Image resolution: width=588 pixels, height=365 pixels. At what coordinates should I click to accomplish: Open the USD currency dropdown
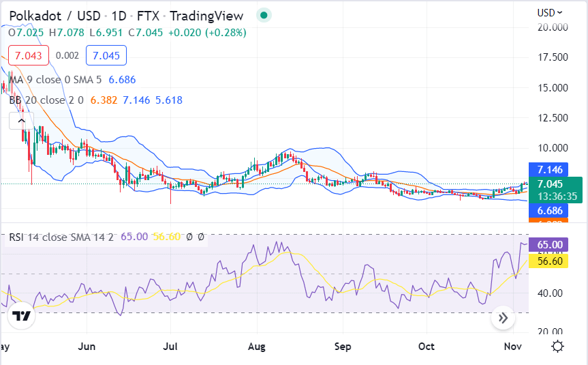pos(550,13)
